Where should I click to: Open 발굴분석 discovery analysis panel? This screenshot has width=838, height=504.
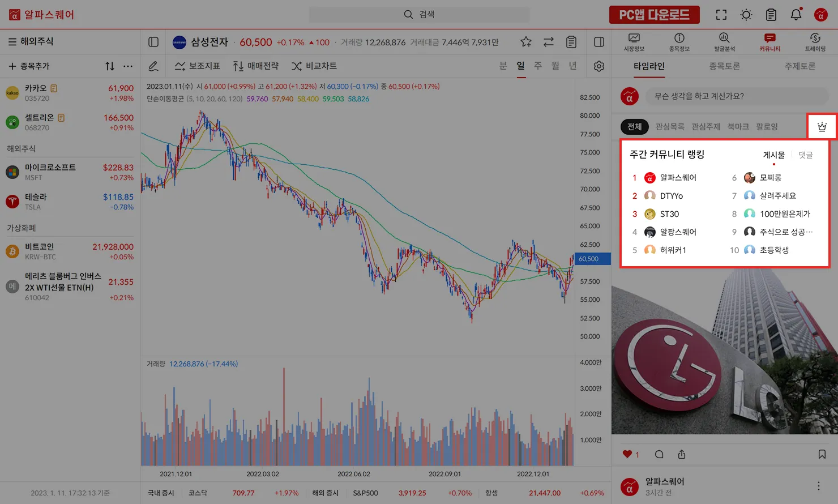tap(724, 42)
